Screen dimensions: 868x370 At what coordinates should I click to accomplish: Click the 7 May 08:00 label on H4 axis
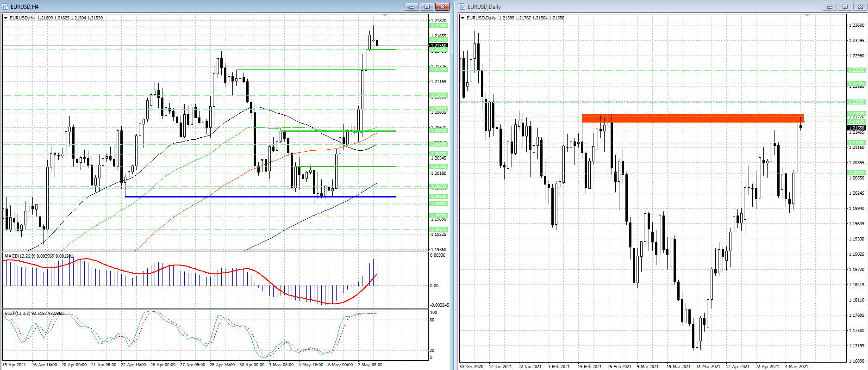point(370,365)
